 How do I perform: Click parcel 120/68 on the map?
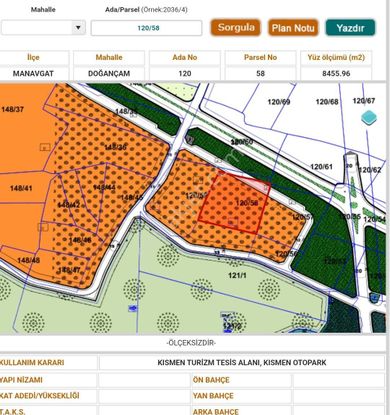[327, 102]
